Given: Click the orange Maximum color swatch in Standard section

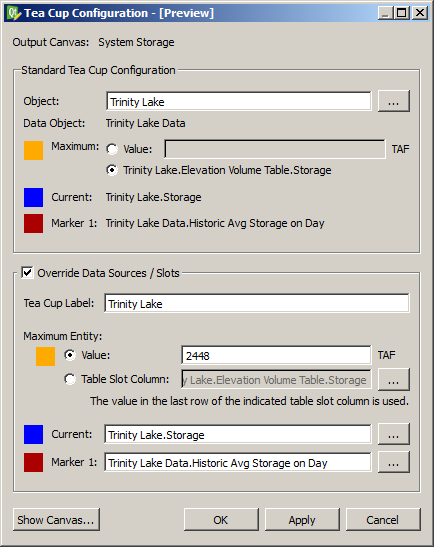Looking at the screenshot, I should tap(33, 150).
